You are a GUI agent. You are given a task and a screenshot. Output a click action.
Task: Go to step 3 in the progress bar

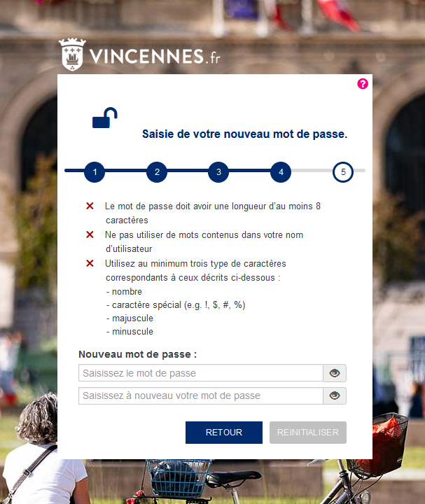point(218,172)
